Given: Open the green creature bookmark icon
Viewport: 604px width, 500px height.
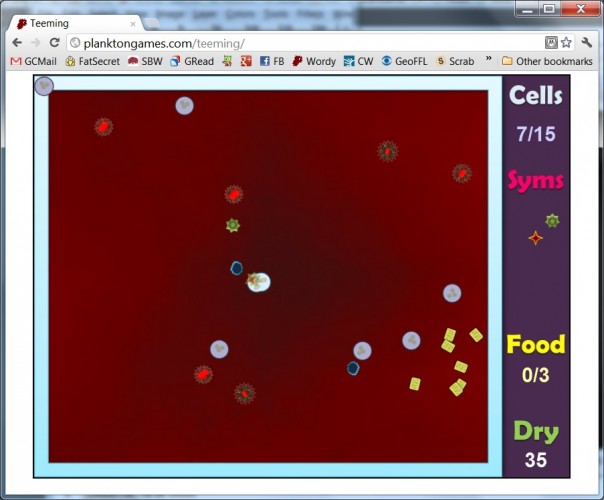Looking at the screenshot, I should tap(227, 61).
